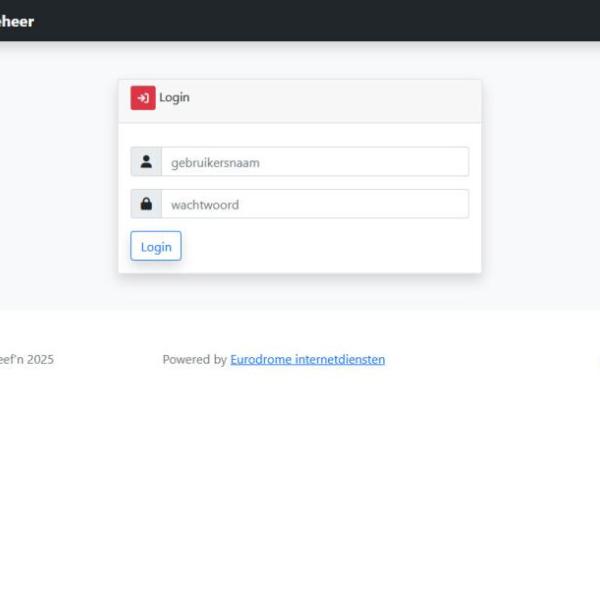Click grey background right of login card

coord(540,180)
